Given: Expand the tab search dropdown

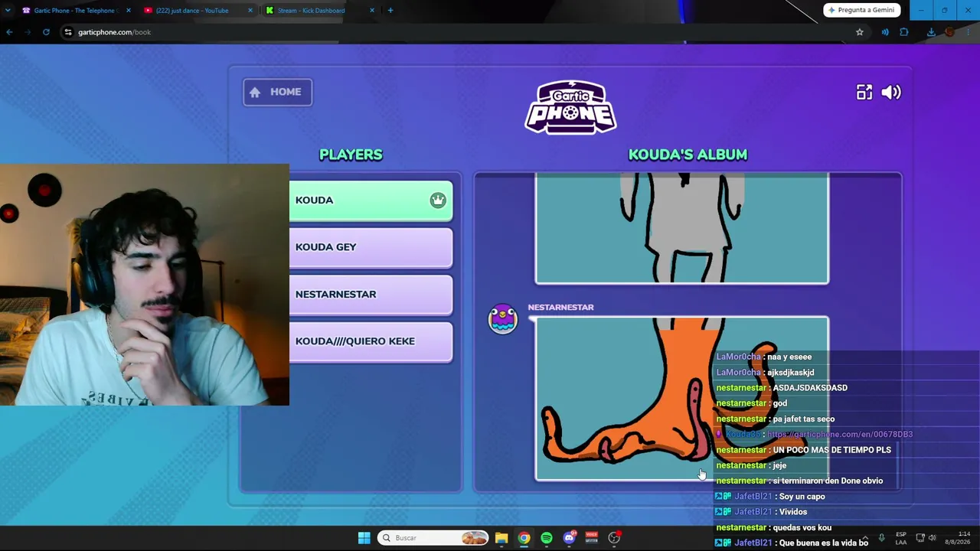Looking at the screenshot, I should 8,11.
